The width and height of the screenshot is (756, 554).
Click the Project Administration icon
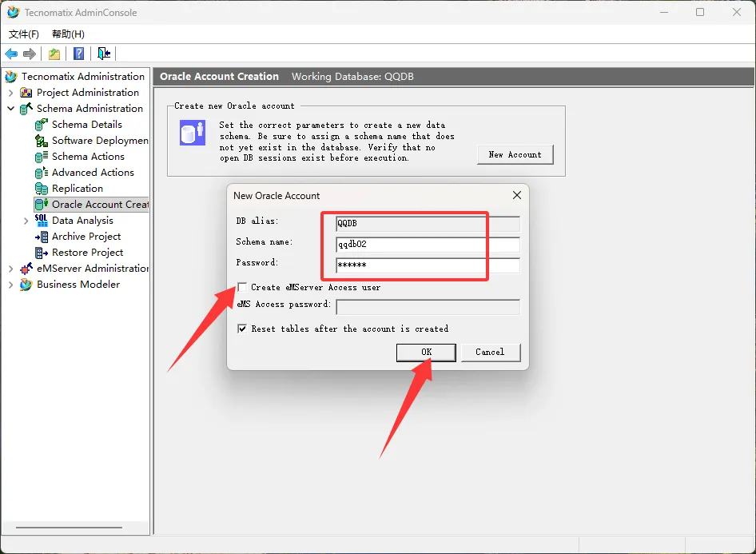[x=26, y=93]
